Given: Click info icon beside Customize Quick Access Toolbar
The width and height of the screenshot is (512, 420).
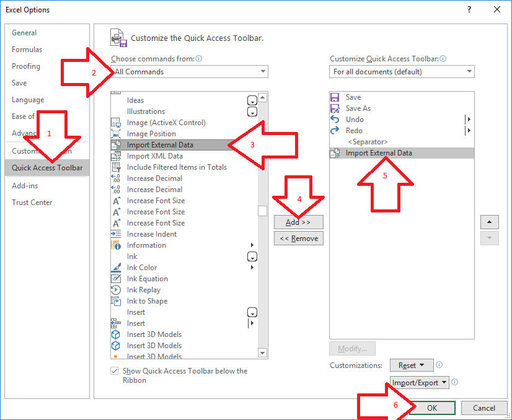Looking at the screenshot, I should click(443, 59).
